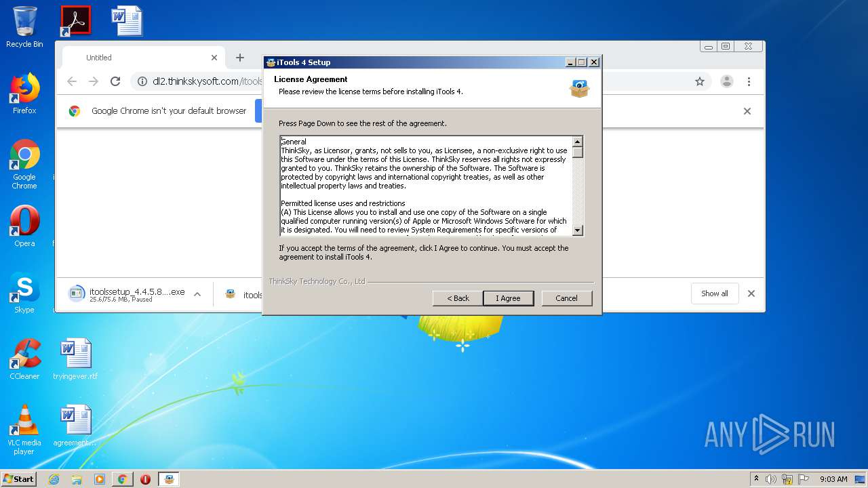Select the Untitled tab in Chrome
868x488 pixels.
[144, 58]
